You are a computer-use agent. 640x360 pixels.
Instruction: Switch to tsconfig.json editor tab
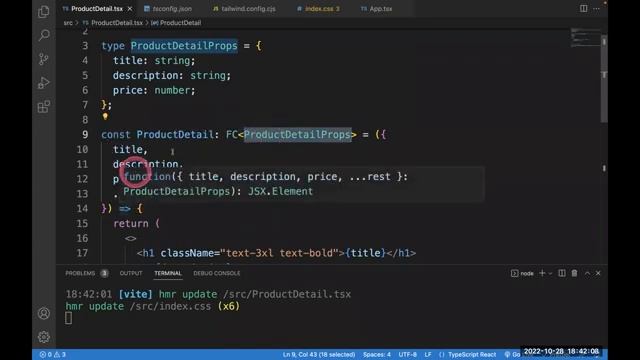(168, 9)
